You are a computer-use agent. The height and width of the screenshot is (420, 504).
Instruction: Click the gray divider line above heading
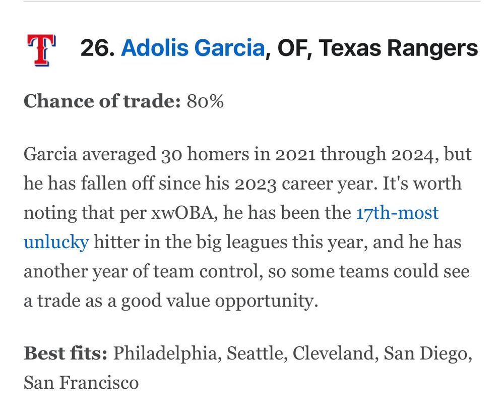(x=252, y=2)
